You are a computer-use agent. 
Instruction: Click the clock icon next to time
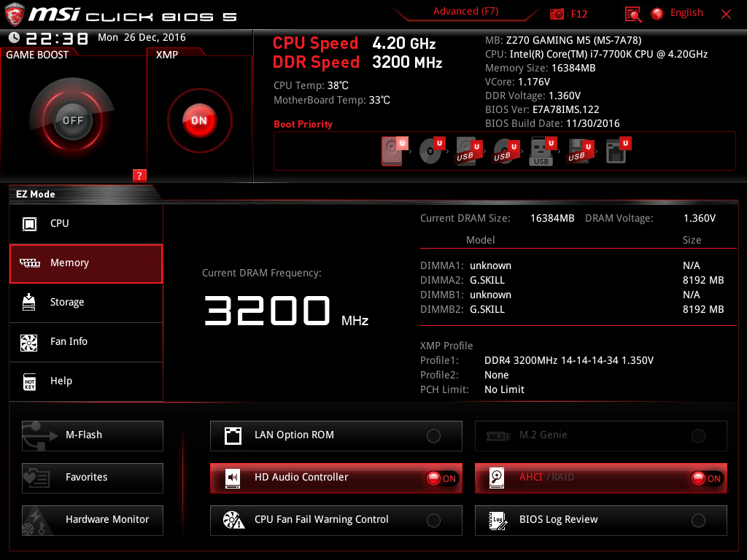click(x=15, y=37)
